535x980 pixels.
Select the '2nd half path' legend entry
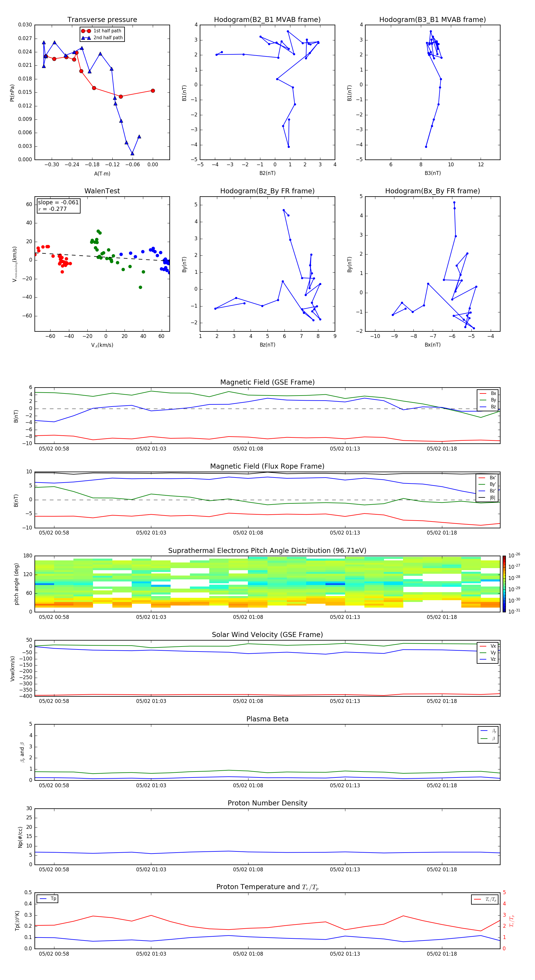pyautogui.click(x=102, y=38)
